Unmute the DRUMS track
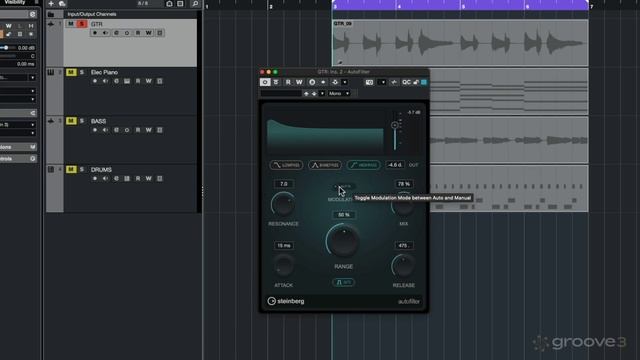Viewport: 640px width, 360px height. pyautogui.click(x=71, y=169)
